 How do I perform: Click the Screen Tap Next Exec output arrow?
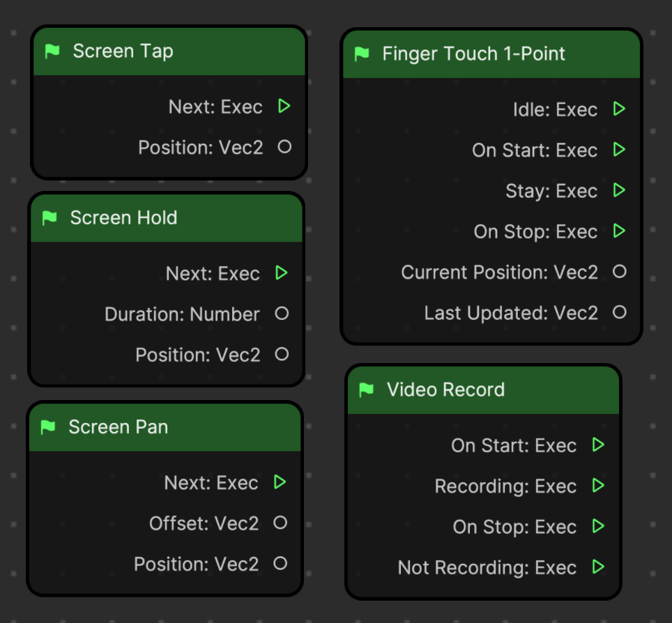pyautogui.click(x=284, y=106)
